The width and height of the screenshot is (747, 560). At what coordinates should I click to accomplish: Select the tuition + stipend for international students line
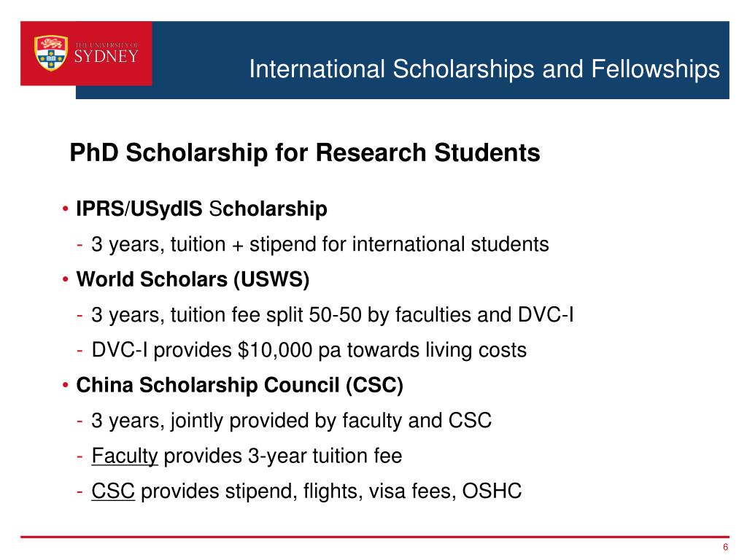click(320, 244)
